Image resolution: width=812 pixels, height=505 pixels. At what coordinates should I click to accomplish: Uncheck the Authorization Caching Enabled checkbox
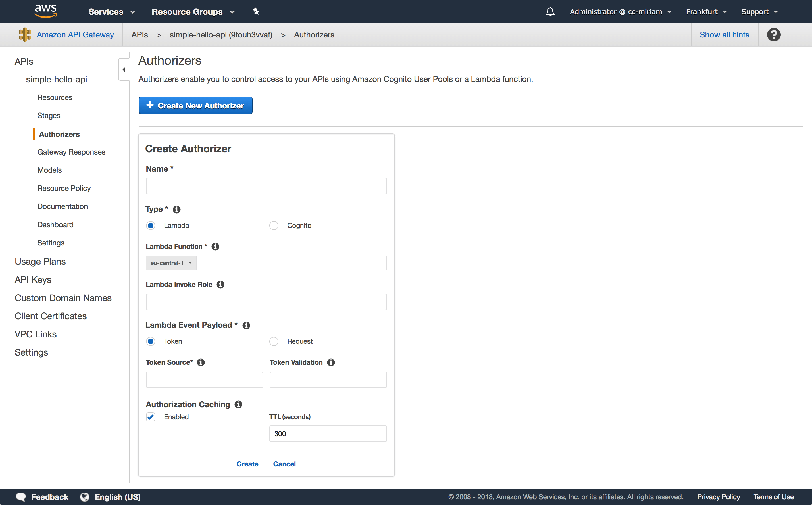pyautogui.click(x=151, y=417)
